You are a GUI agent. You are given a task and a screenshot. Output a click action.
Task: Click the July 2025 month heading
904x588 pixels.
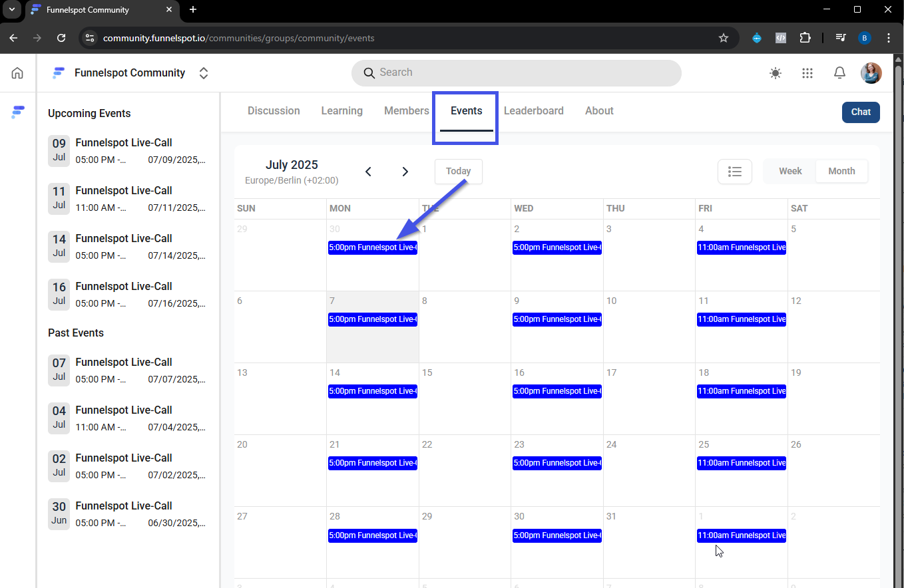pos(292,165)
